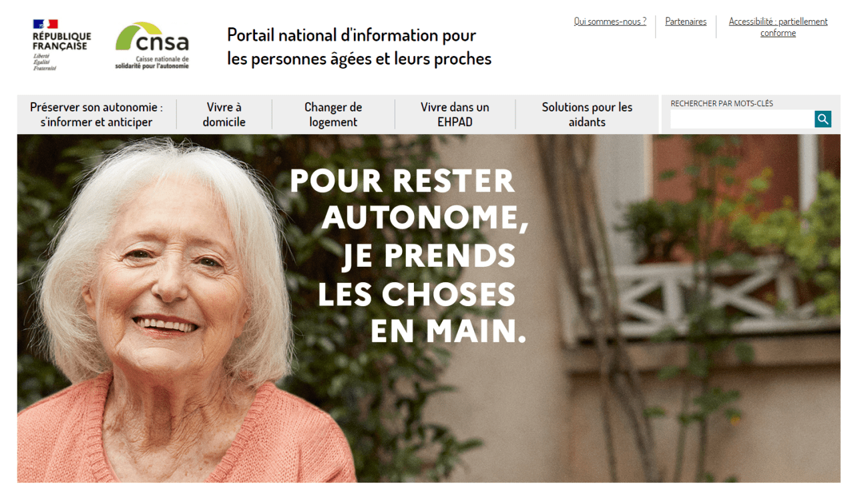Viewport: 868px width, 501px height.
Task: Click the magnifying glass search icon
Action: click(823, 119)
